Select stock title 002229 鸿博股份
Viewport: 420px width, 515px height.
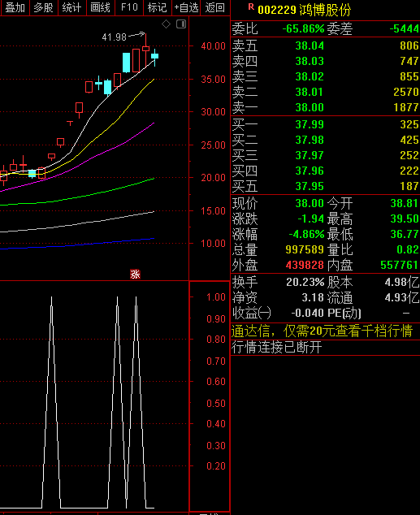coord(304,11)
